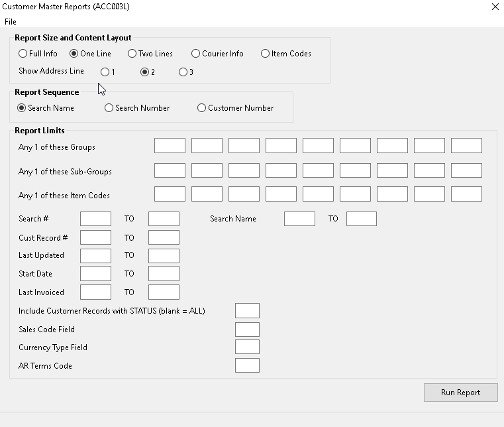The width and height of the screenshot is (504, 427).
Task: Click the Last Updated TO field
Action: [164, 256]
